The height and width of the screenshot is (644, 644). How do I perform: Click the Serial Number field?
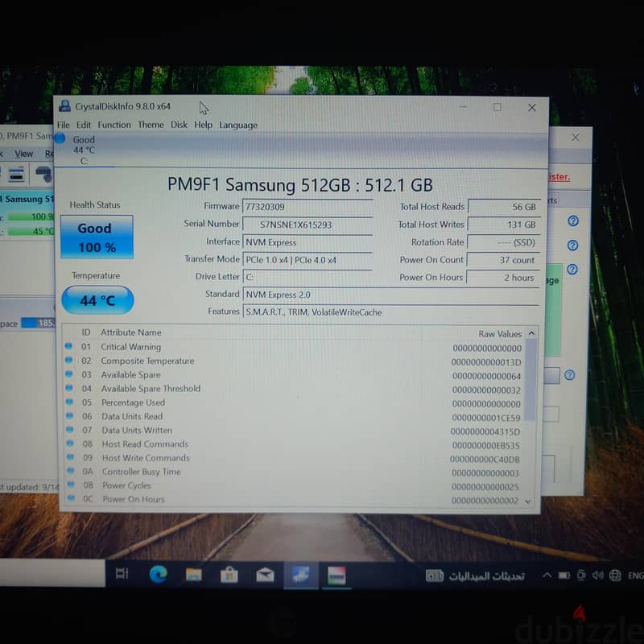click(x=308, y=225)
